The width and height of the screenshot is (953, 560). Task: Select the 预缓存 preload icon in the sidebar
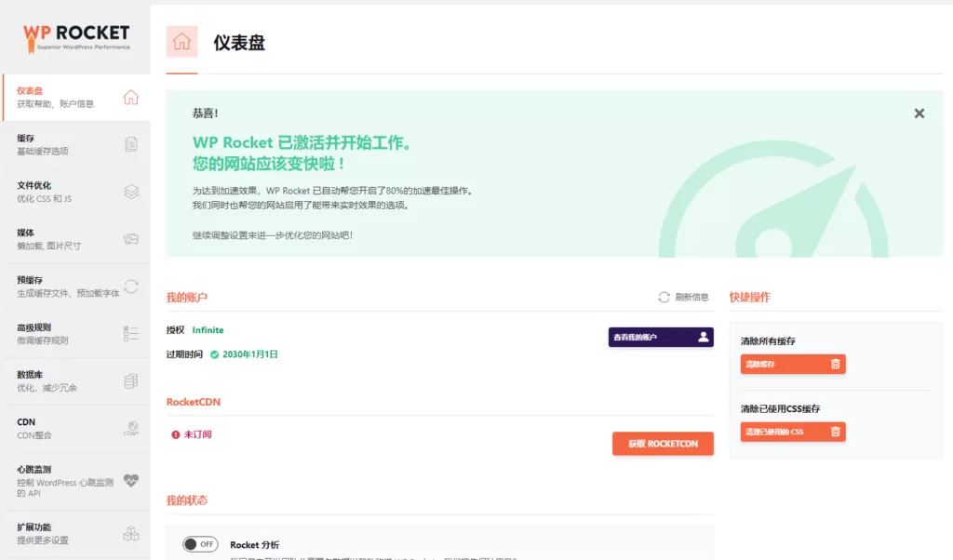coord(130,287)
